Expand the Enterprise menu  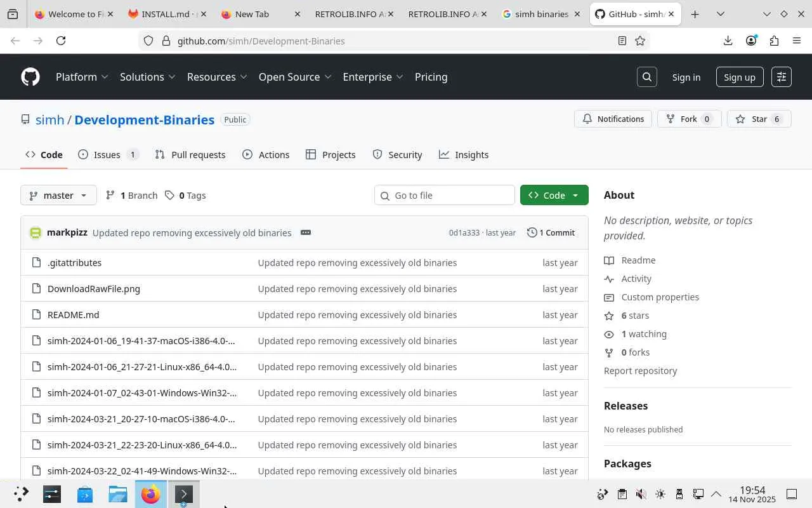click(373, 77)
